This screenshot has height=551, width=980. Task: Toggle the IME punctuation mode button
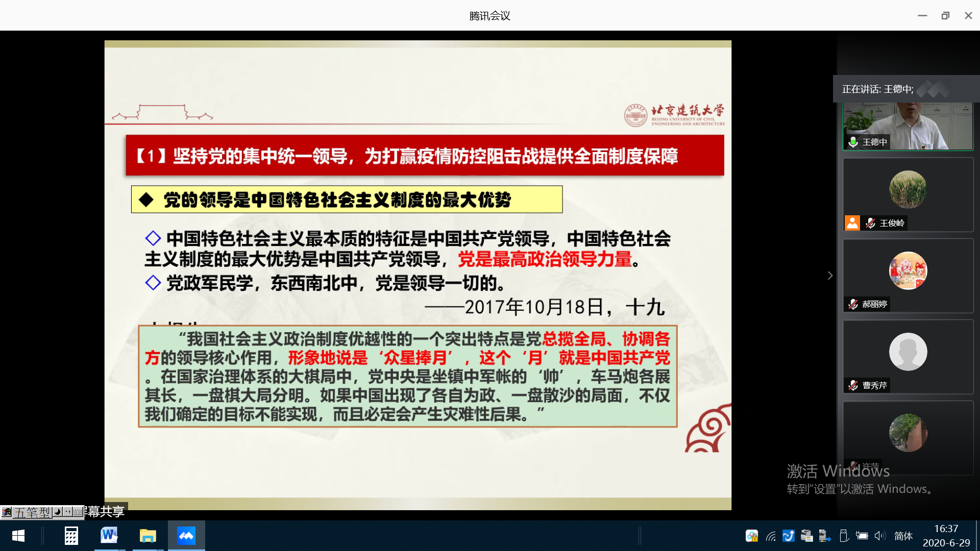point(67,512)
